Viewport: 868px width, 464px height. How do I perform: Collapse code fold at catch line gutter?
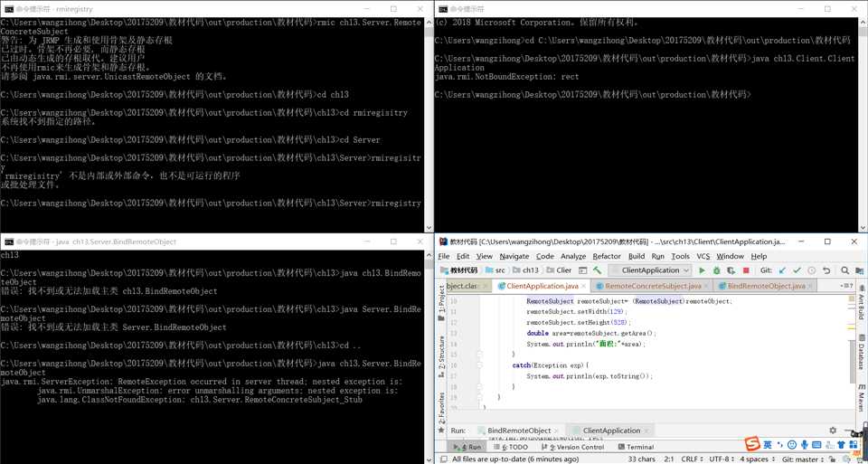(x=479, y=365)
